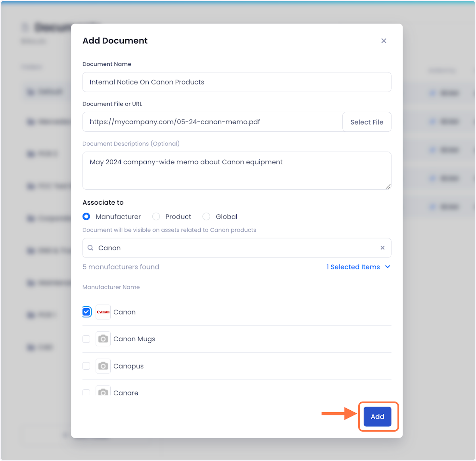Click the Canopus name text
476x461 pixels.
coord(129,366)
